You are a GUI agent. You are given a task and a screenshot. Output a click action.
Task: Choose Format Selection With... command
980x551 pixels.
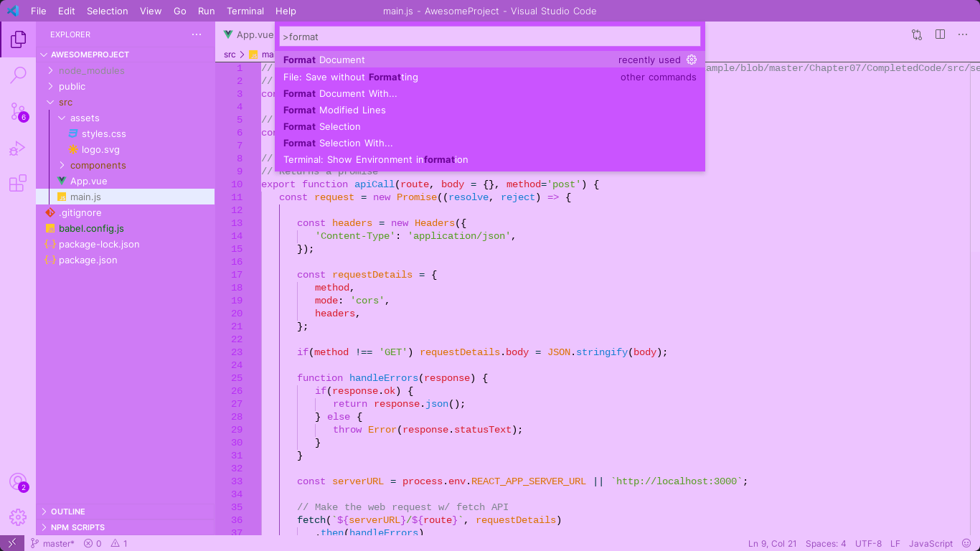(489, 143)
